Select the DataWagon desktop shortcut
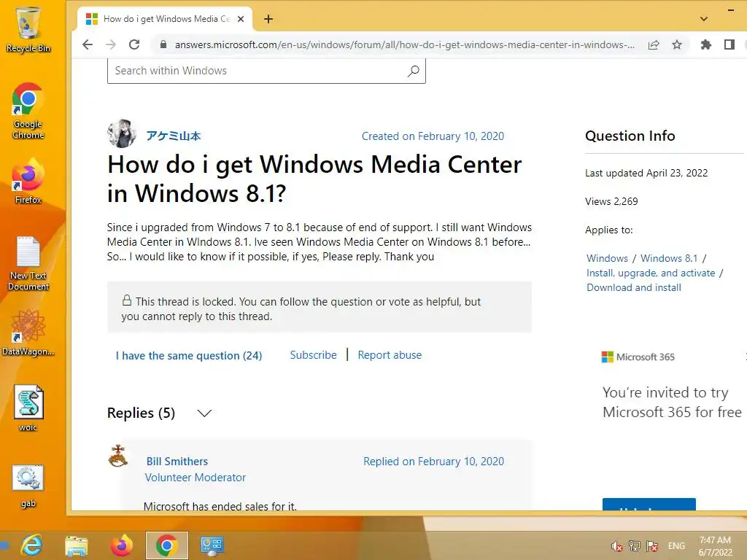Screen dimensions: 747x560 [x=28, y=332]
